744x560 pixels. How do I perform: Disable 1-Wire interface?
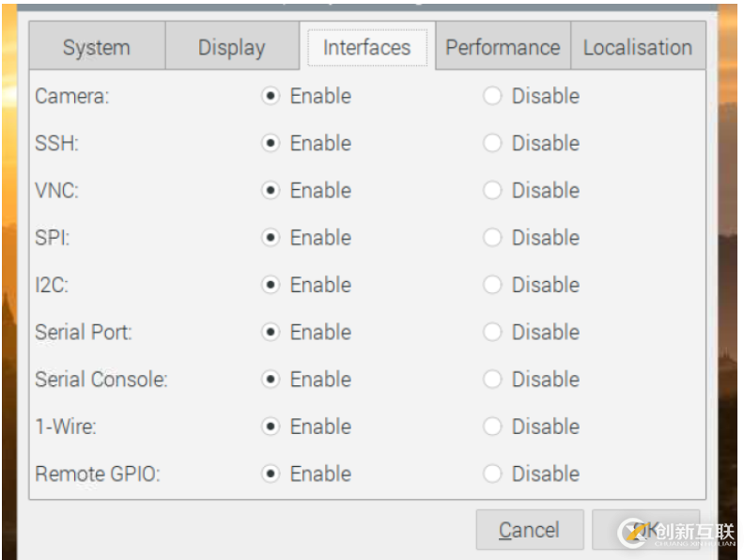point(492,427)
